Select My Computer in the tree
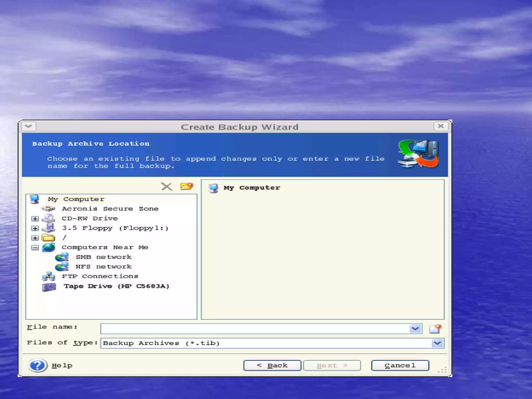The height and width of the screenshot is (399, 532). (x=76, y=199)
